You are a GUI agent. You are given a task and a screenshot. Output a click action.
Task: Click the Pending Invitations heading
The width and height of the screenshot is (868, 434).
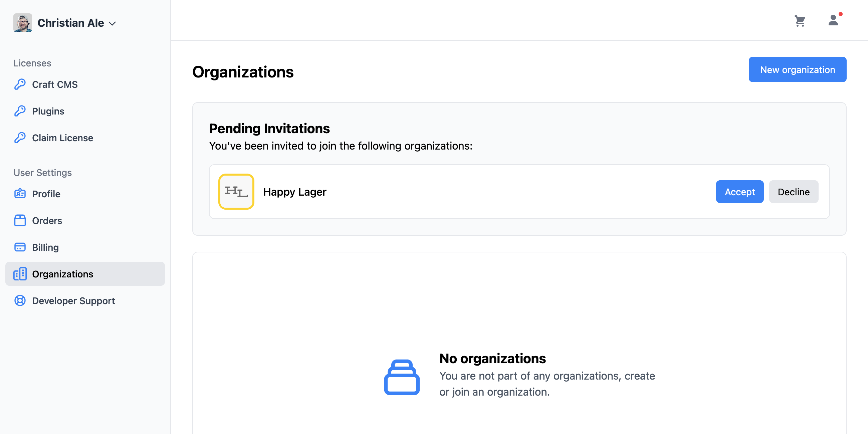269,129
